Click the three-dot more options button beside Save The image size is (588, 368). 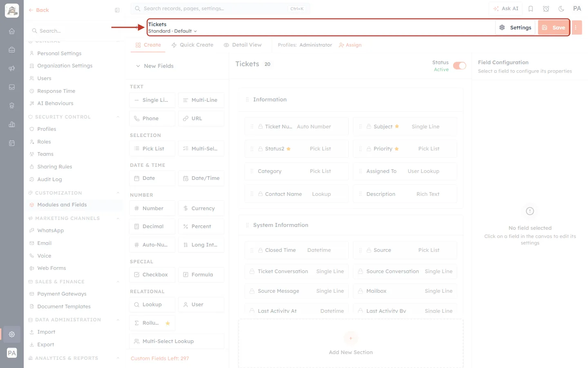(x=577, y=27)
